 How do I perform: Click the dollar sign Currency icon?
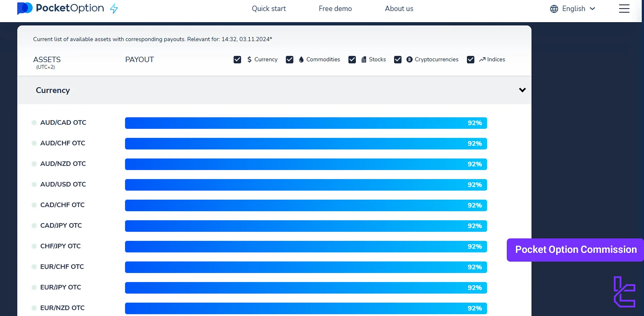pyautogui.click(x=249, y=59)
